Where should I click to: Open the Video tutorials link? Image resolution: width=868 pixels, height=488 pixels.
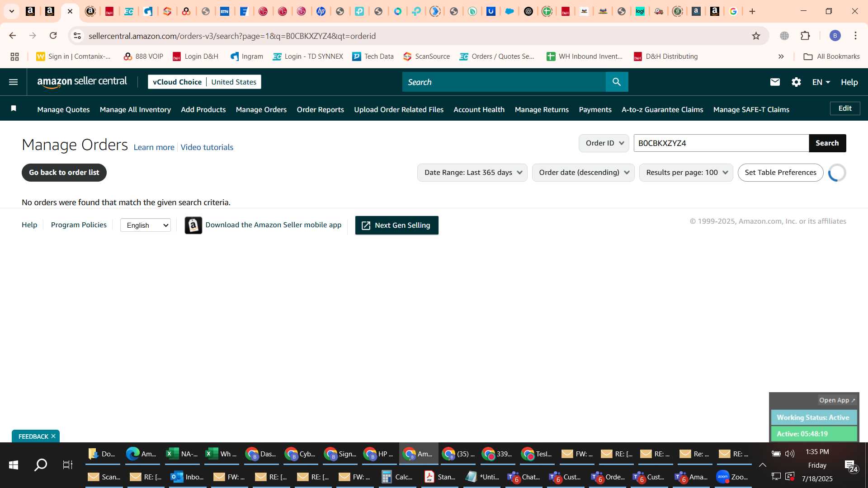207,147
